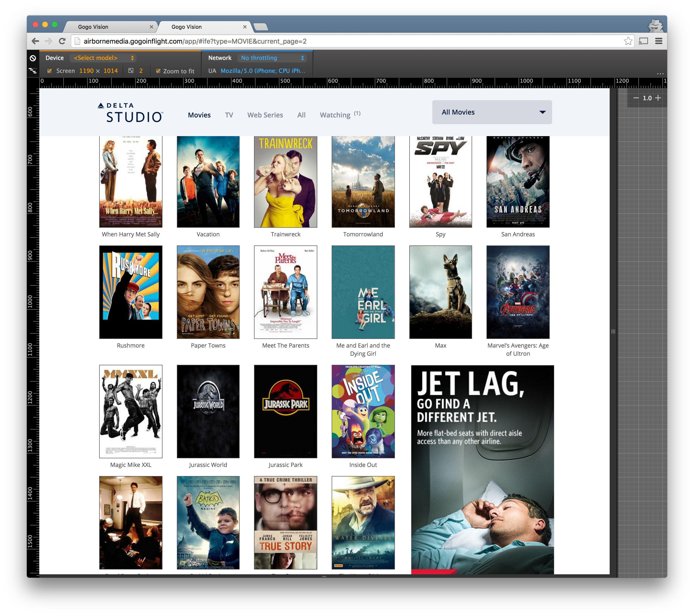Close the second Gogo Vision tab

coord(245,27)
